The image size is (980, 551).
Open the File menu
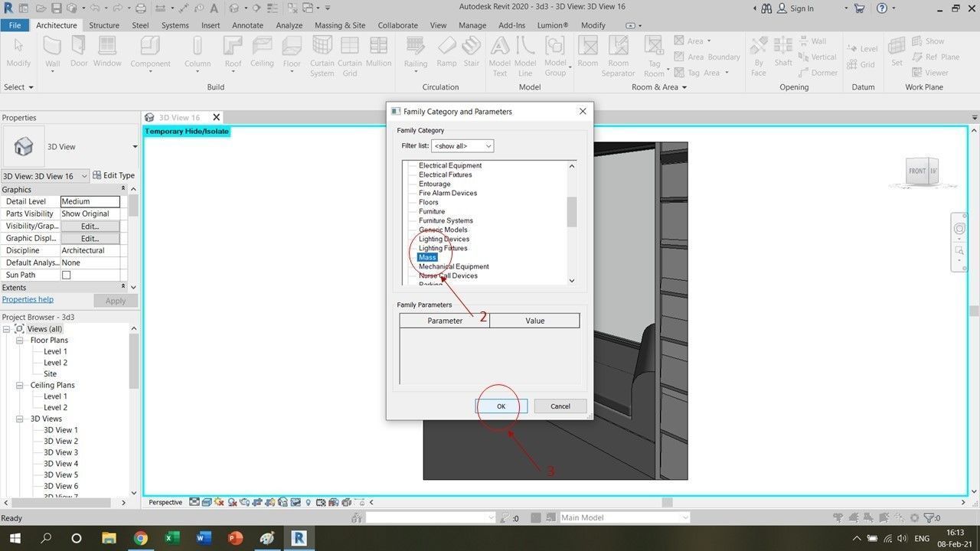15,25
